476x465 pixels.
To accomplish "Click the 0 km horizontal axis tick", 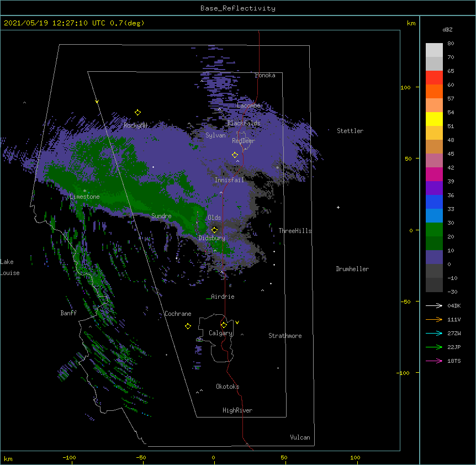I will pyautogui.click(x=213, y=458).
